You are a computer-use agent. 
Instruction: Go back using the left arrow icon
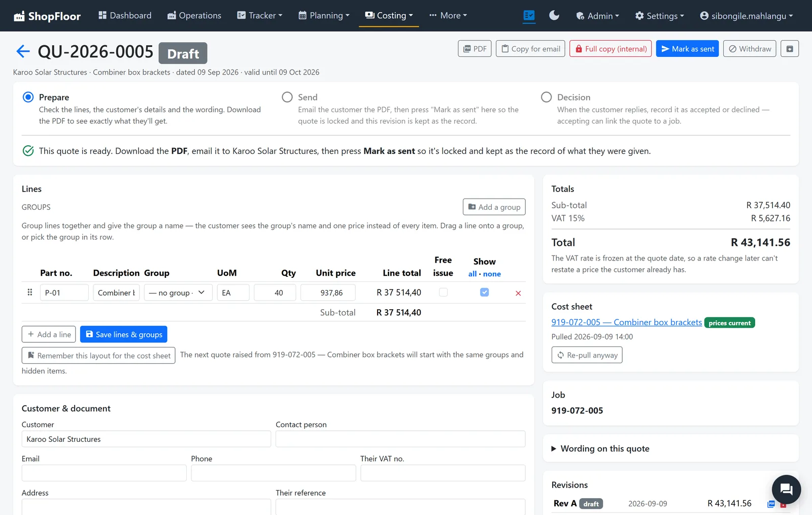23,51
